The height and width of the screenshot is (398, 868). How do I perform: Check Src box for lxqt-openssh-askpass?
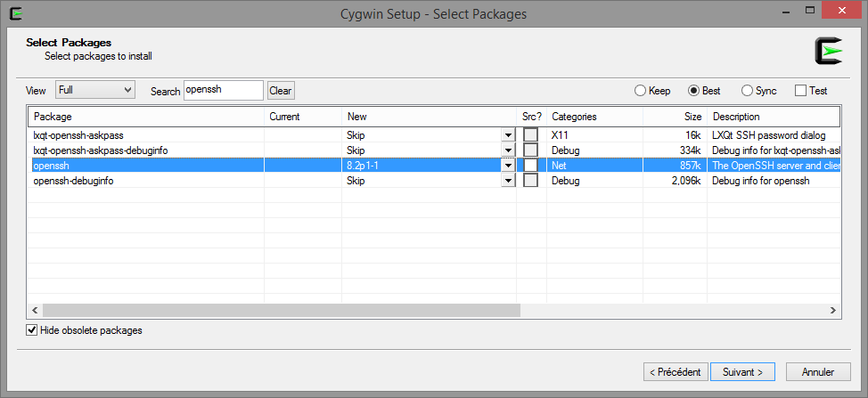point(531,134)
